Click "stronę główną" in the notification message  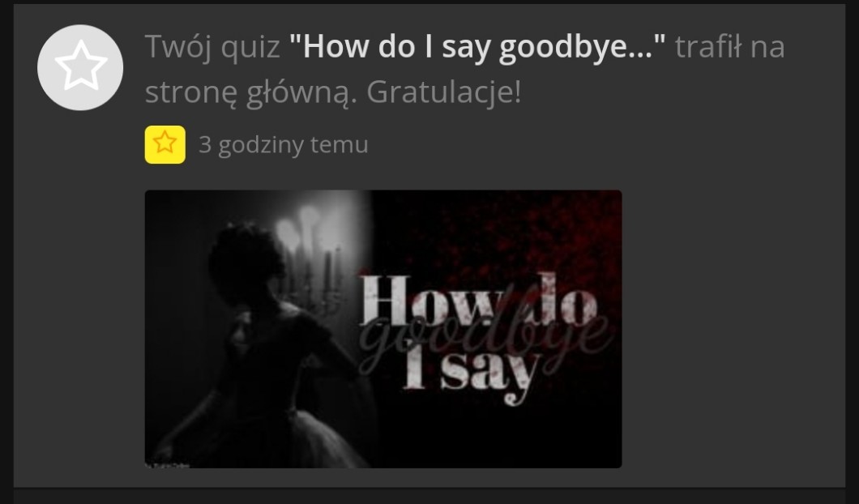click(x=250, y=94)
